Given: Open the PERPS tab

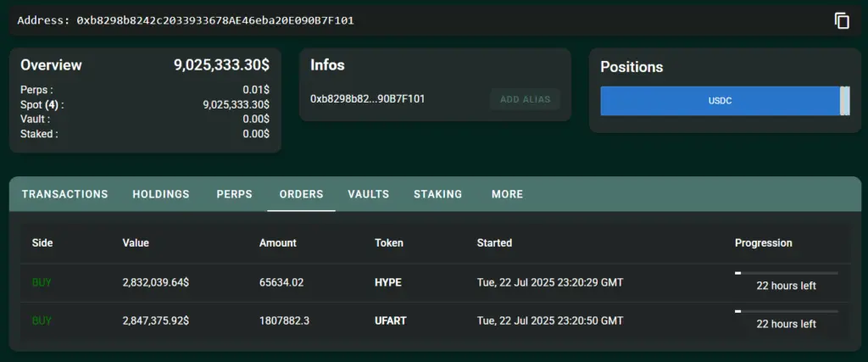Looking at the screenshot, I should (x=235, y=194).
